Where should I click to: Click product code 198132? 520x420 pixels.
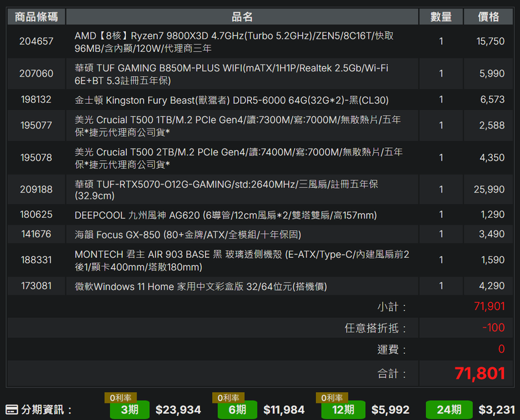click(36, 99)
